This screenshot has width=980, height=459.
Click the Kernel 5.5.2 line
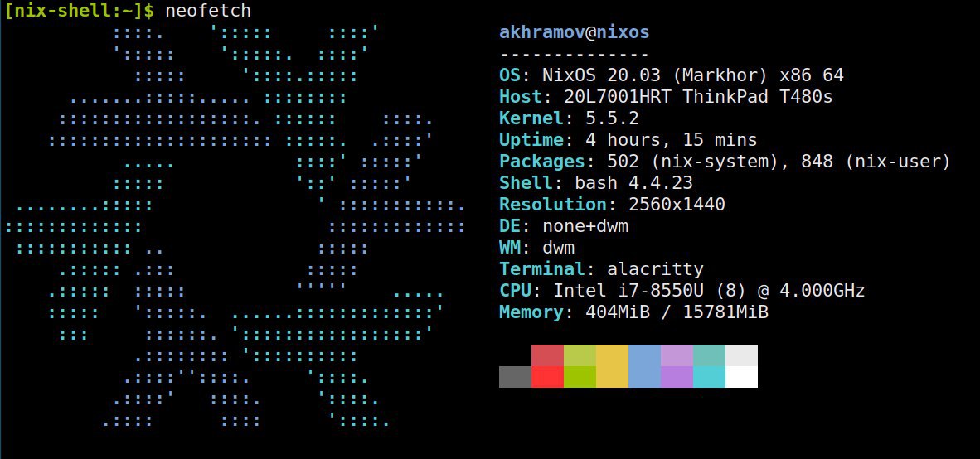[x=569, y=118]
